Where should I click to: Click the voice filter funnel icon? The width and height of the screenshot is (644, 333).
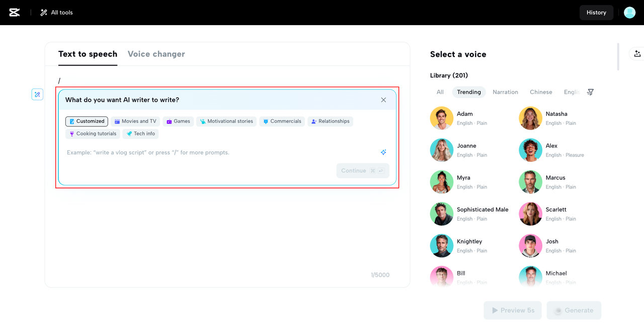coord(590,92)
